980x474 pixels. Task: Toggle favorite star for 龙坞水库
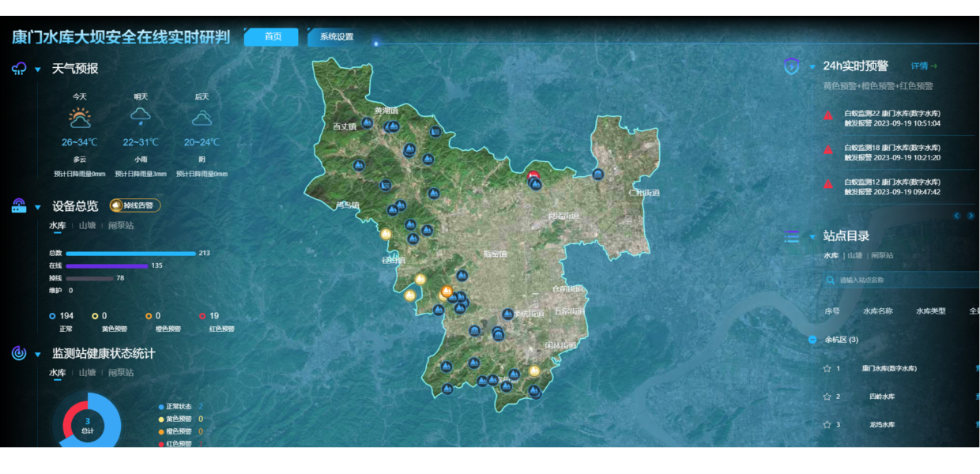coord(827,424)
